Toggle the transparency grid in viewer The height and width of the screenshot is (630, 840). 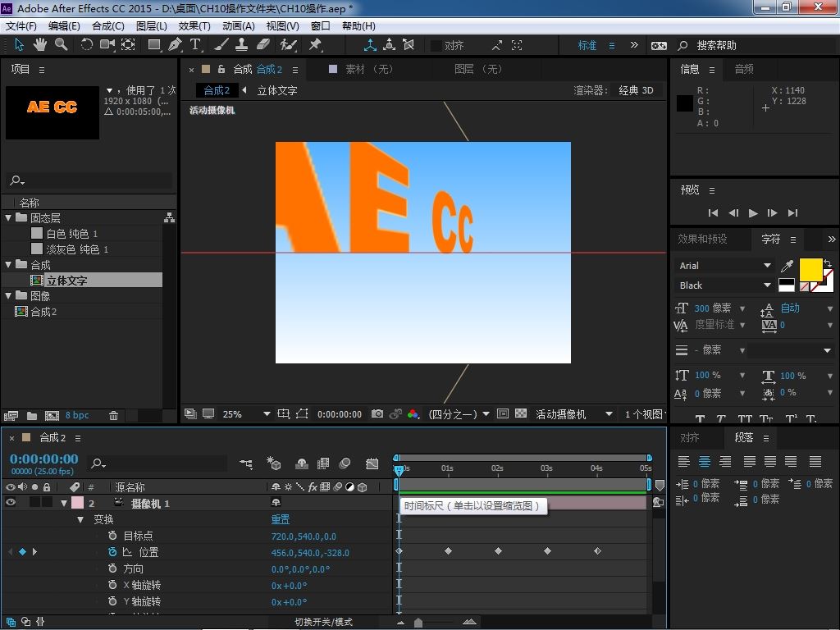pyautogui.click(x=521, y=413)
